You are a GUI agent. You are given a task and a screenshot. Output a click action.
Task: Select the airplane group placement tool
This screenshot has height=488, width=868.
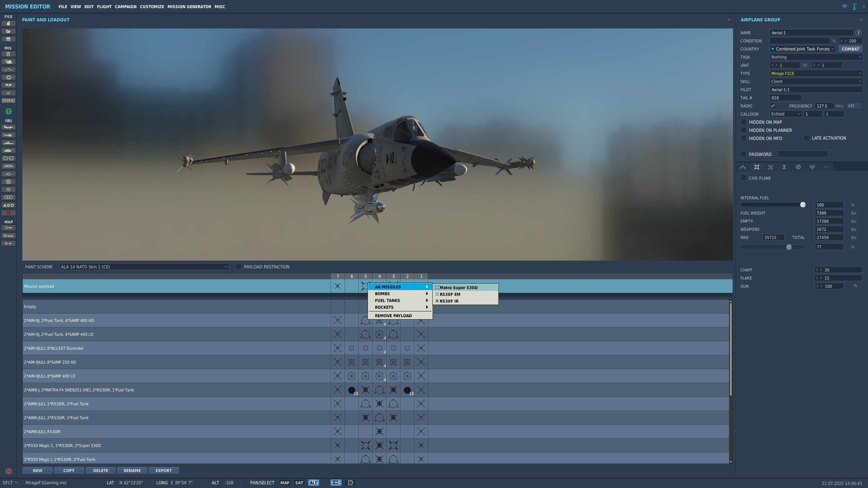click(x=8, y=127)
